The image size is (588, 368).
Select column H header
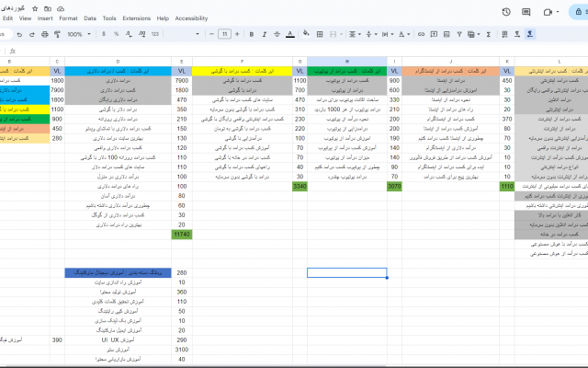click(347, 62)
